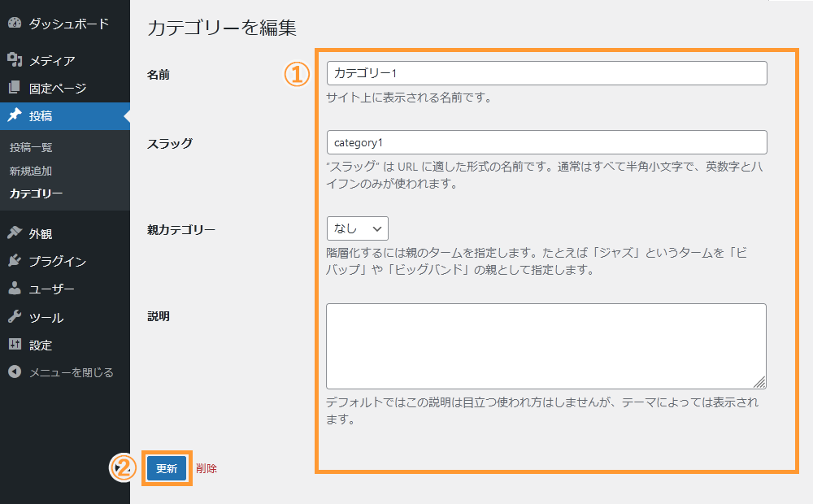The image size is (813, 504).
Task: Open the Media library icon
Action: [x=14, y=59]
